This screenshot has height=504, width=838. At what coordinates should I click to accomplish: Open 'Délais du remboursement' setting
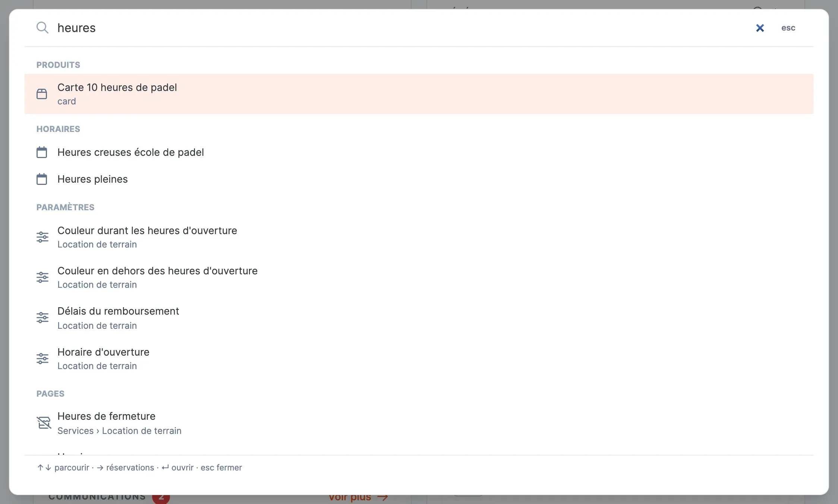click(419, 318)
